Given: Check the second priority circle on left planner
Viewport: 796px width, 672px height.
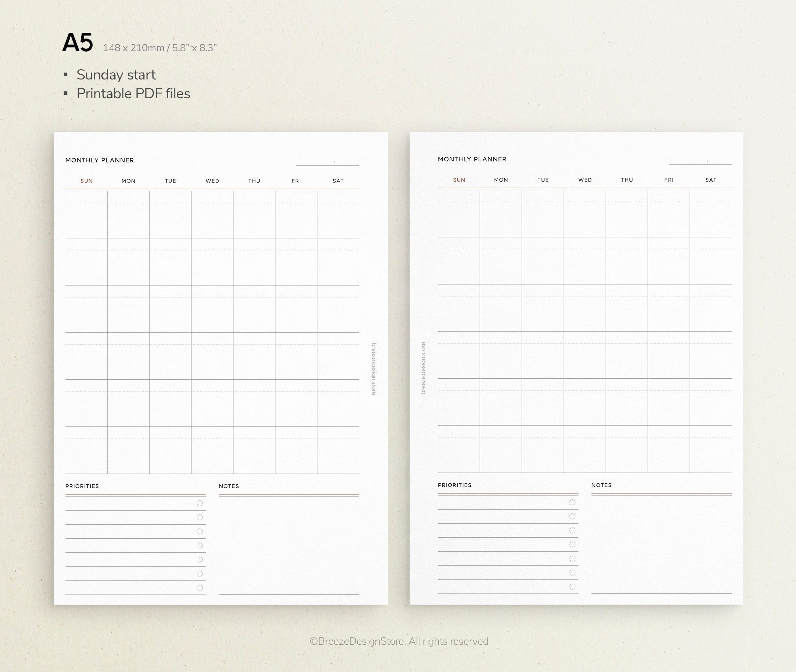Looking at the screenshot, I should [199, 517].
